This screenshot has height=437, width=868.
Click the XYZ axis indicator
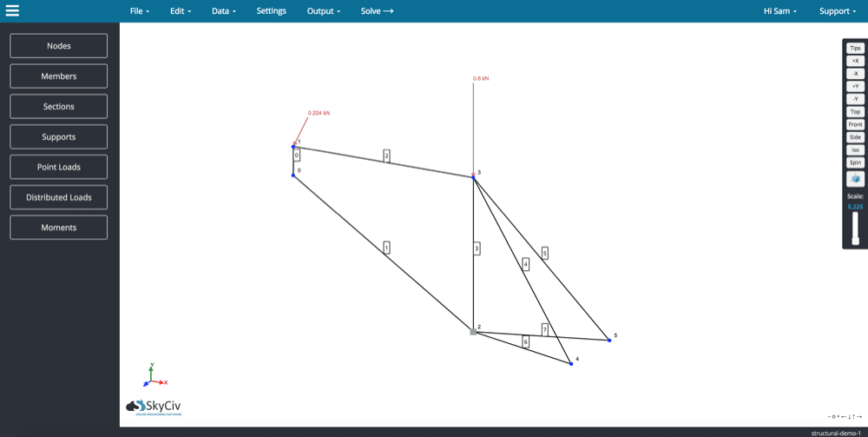coord(154,376)
